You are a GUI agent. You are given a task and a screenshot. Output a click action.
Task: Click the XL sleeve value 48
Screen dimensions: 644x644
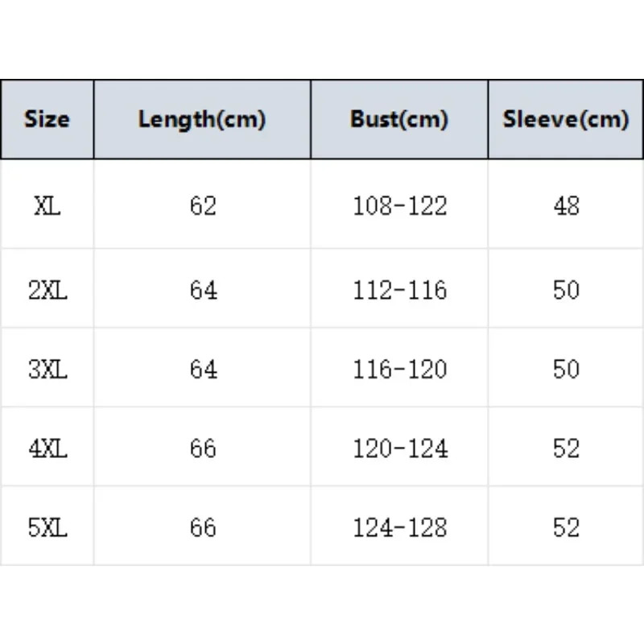coord(567,206)
